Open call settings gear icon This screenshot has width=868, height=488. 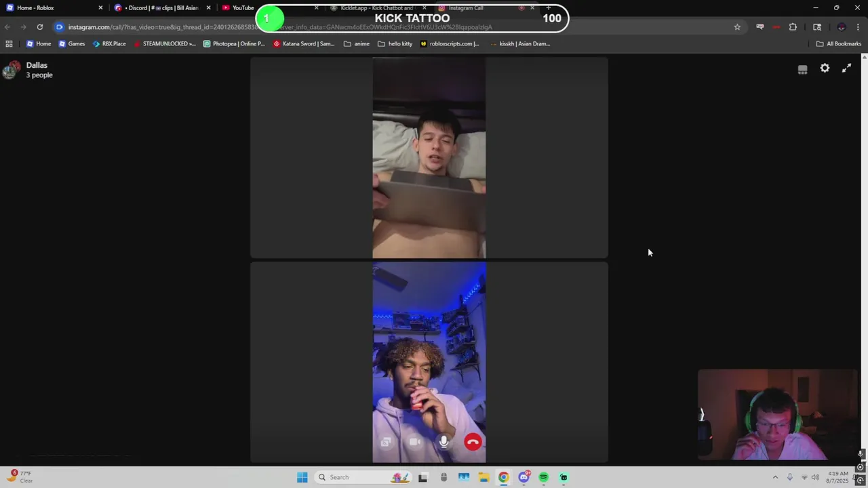(825, 68)
